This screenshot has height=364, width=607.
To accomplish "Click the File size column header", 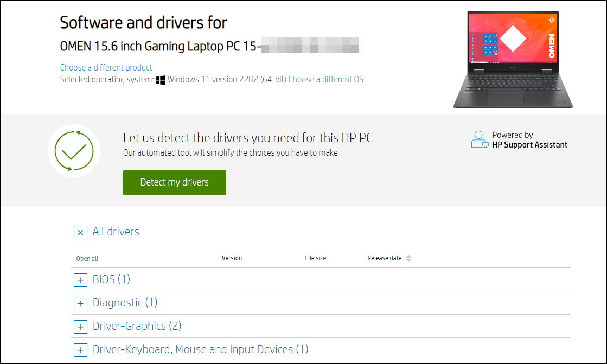I will pyautogui.click(x=316, y=258).
